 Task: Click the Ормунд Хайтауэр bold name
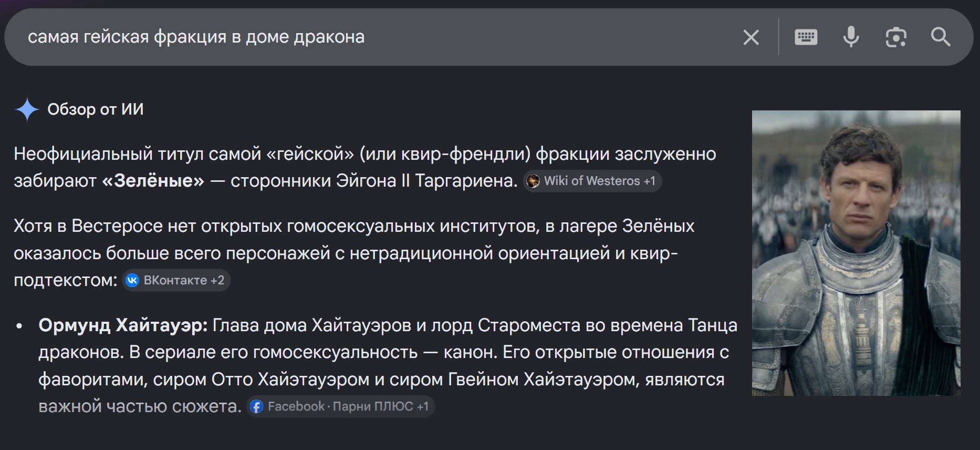click(123, 325)
